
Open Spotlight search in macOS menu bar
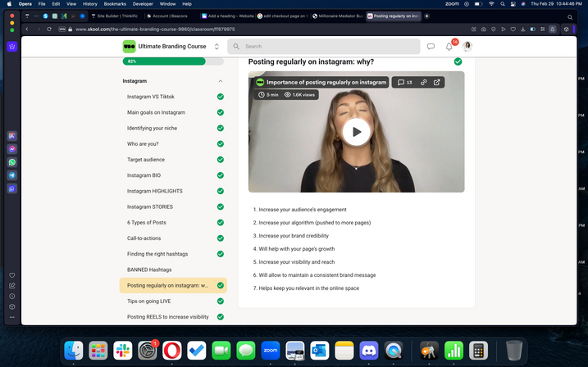tap(503, 4)
